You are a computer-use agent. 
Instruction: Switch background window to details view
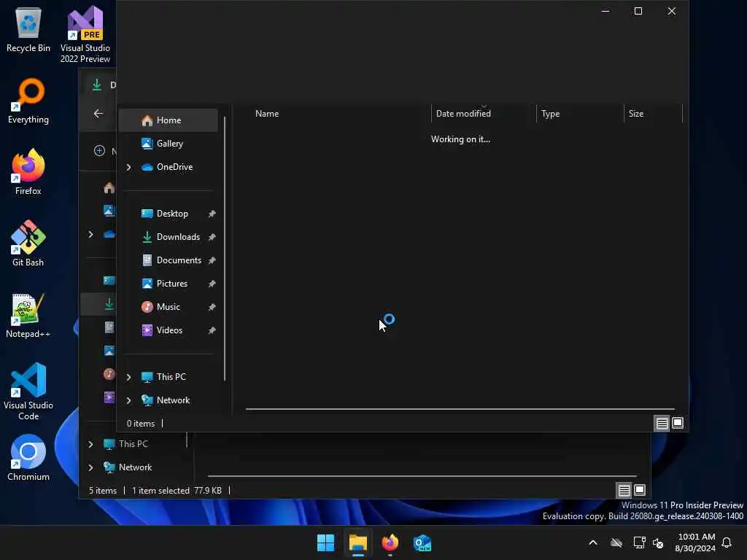click(624, 490)
